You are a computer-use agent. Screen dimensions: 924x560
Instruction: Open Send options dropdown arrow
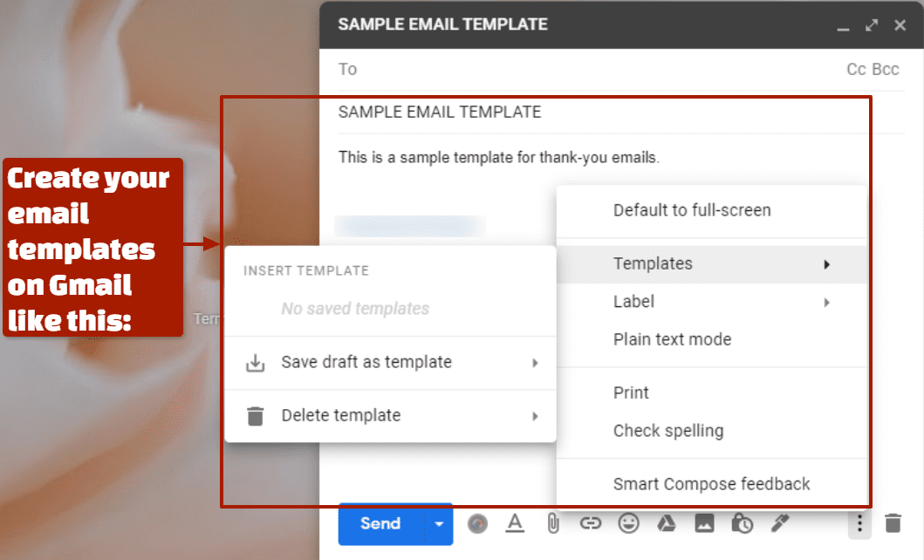coord(439,523)
